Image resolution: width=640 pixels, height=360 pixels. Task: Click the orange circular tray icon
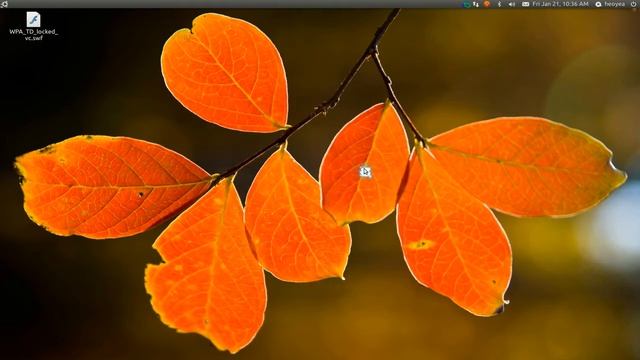487,4
